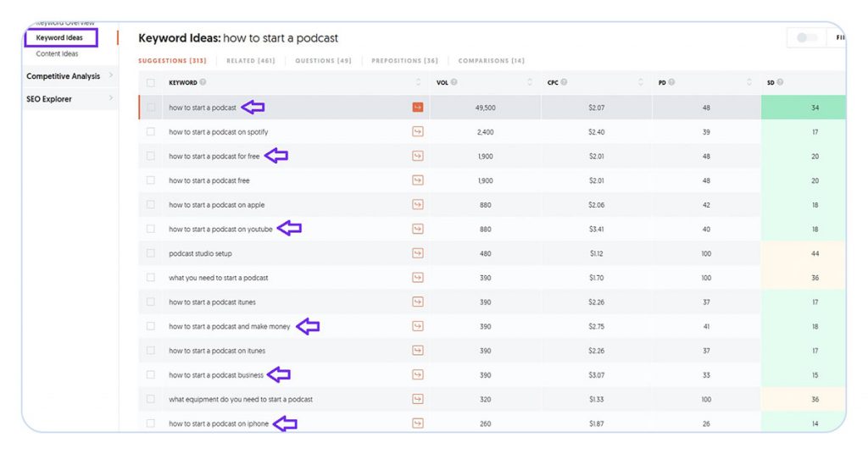Click help icon next to PD header
868x454 pixels.
[x=671, y=82]
